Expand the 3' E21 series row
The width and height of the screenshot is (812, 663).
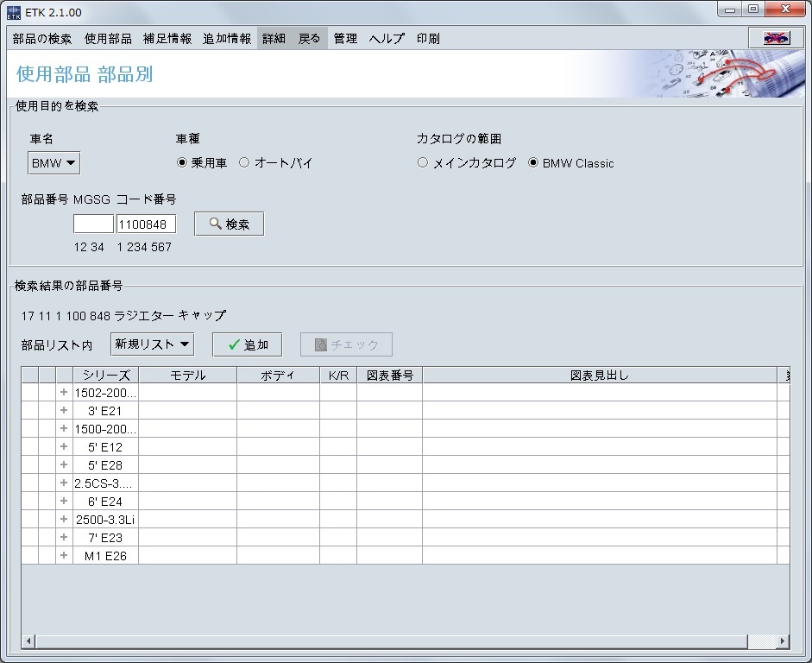[64, 410]
